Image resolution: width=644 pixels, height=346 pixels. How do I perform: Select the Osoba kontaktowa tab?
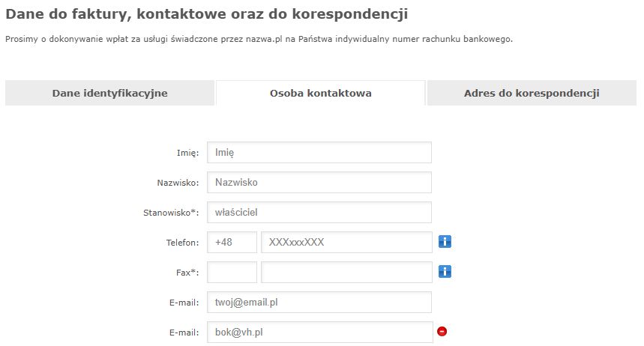point(320,94)
